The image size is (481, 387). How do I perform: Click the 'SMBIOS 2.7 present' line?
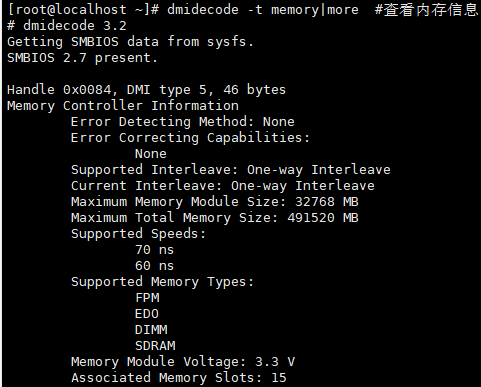pyautogui.click(x=82, y=58)
